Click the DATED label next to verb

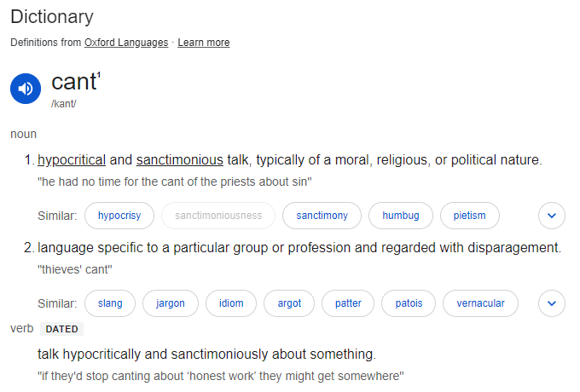pyautogui.click(x=61, y=329)
